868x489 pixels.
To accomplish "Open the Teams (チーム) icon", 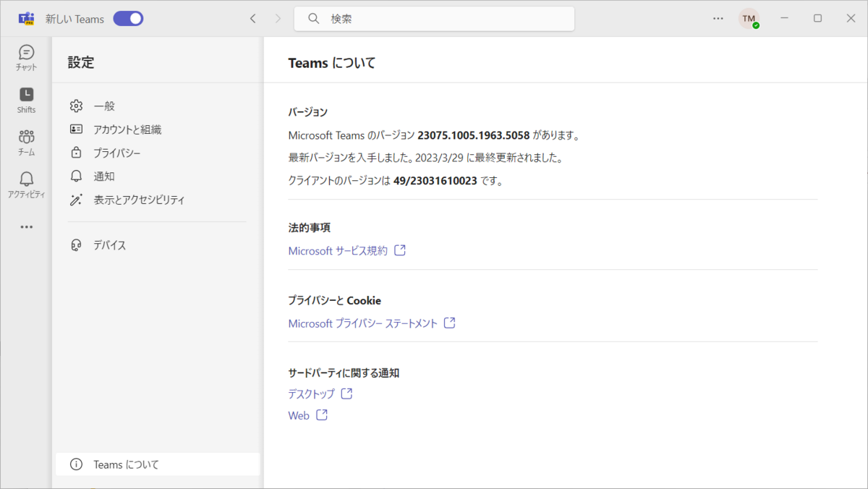I will [27, 143].
